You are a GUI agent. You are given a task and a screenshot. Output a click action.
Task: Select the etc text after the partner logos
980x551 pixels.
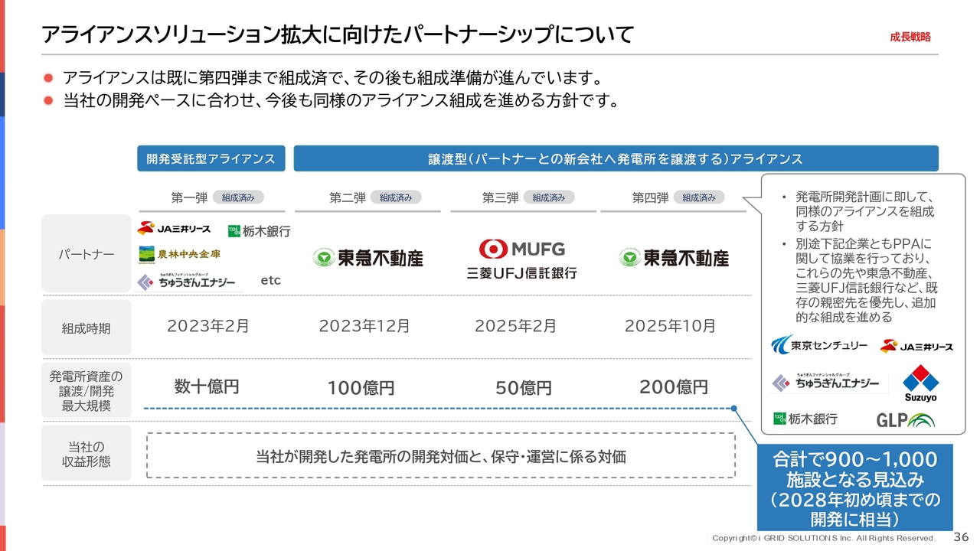271,281
